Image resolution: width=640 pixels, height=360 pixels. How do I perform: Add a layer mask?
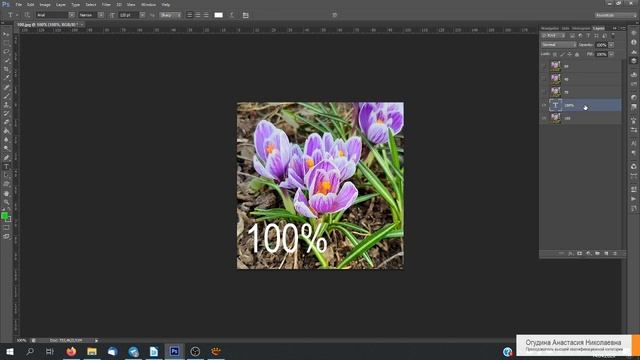579,253
